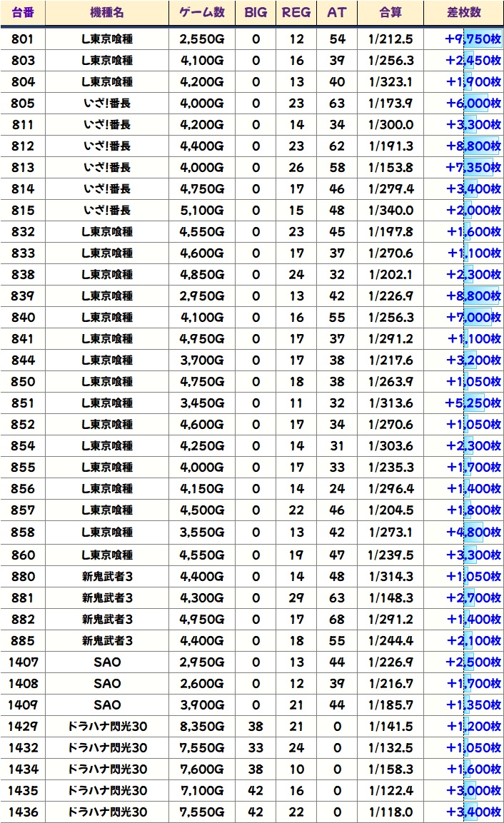Click the +7,350枚 difference value

pos(473,167)
